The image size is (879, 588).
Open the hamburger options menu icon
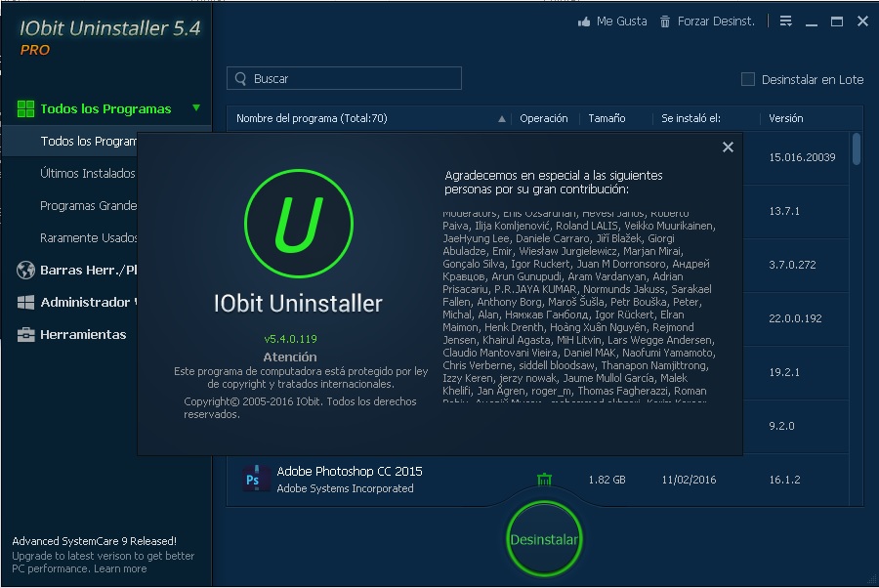click(x=786, y=21)
